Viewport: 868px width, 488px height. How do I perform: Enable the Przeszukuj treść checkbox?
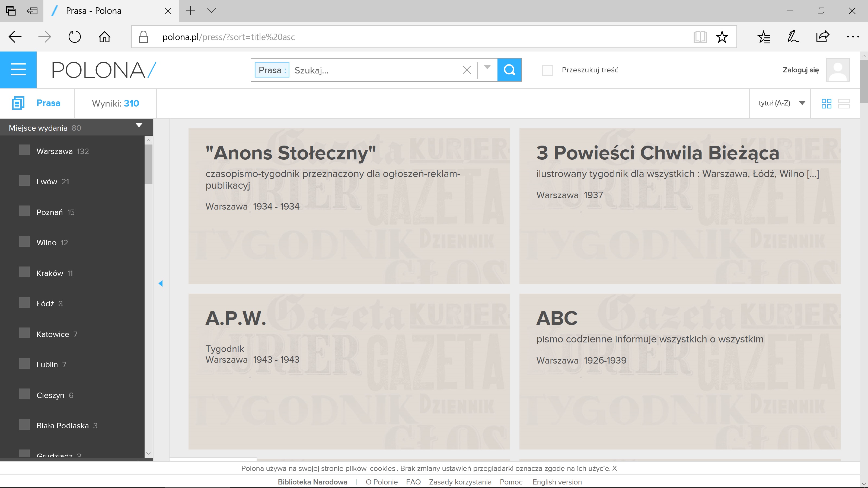pos(547,70)
